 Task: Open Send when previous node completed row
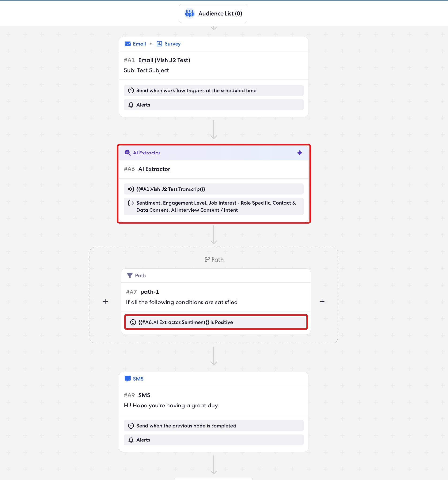coord(214,426)
